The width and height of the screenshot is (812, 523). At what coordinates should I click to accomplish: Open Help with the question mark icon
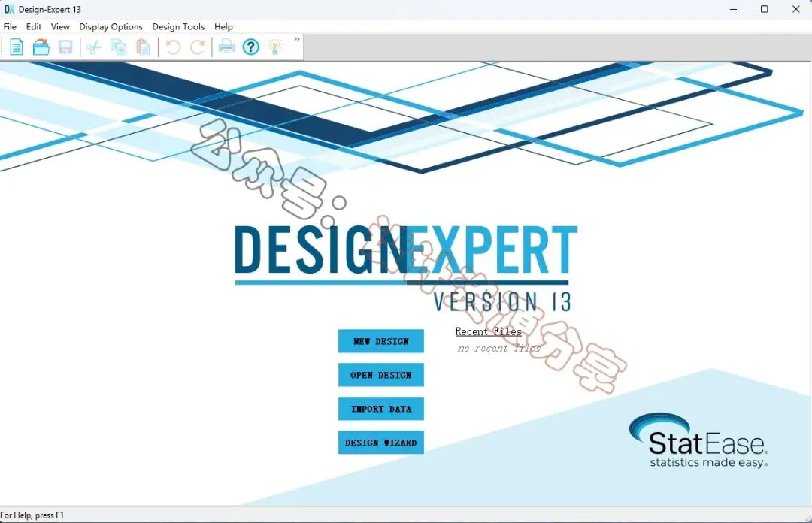tap(251, 47)
